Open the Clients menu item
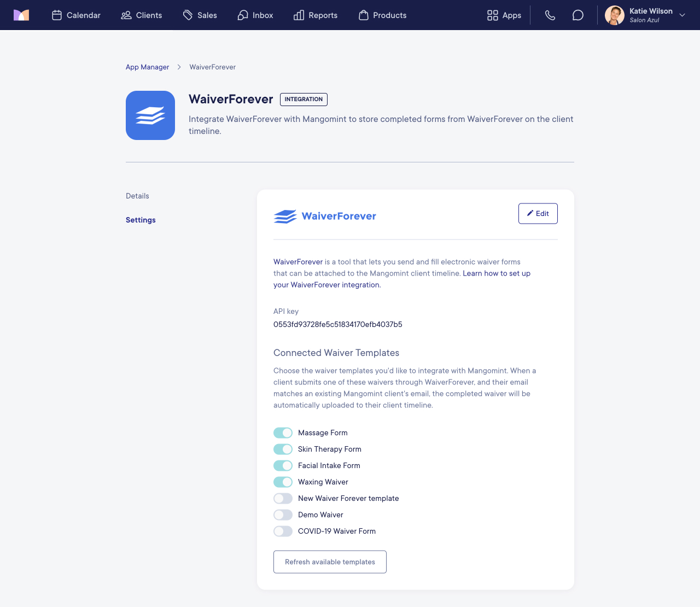Viewport: 700px width, 607px height. click(142, 15)
